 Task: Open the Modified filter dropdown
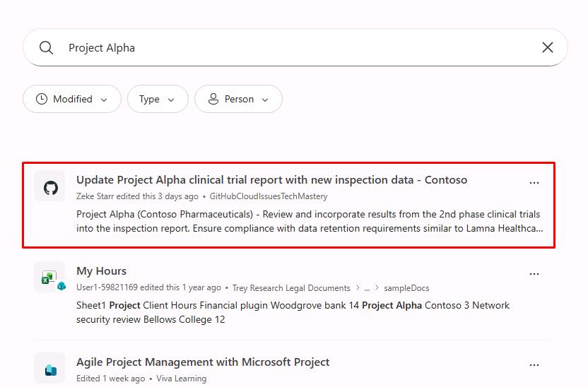[72, 99]
